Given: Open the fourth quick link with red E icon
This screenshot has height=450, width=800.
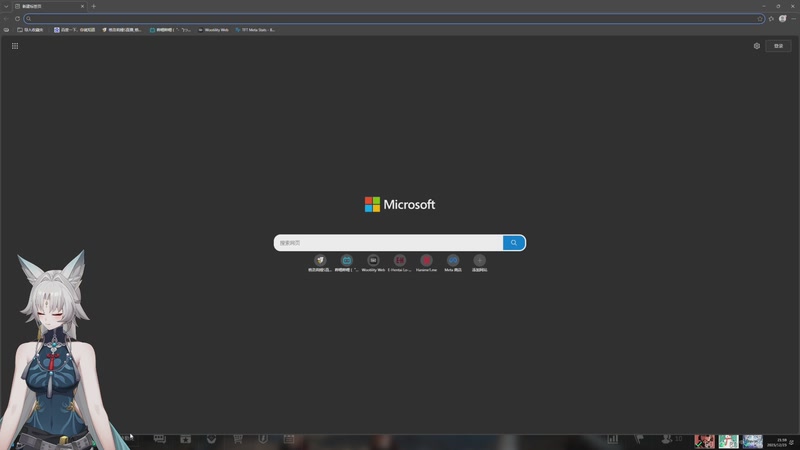Looking at the screenshot, I should pos(399,263).
